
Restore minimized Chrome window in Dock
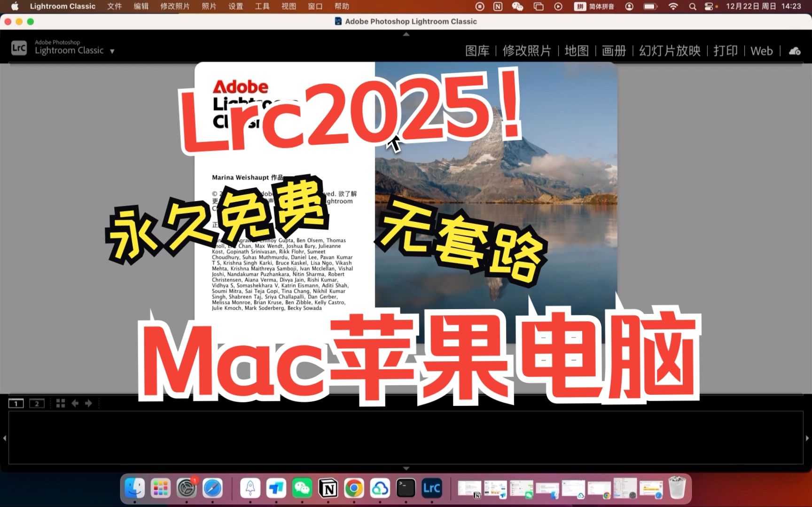pyautogui.click(x=599, y=489)
